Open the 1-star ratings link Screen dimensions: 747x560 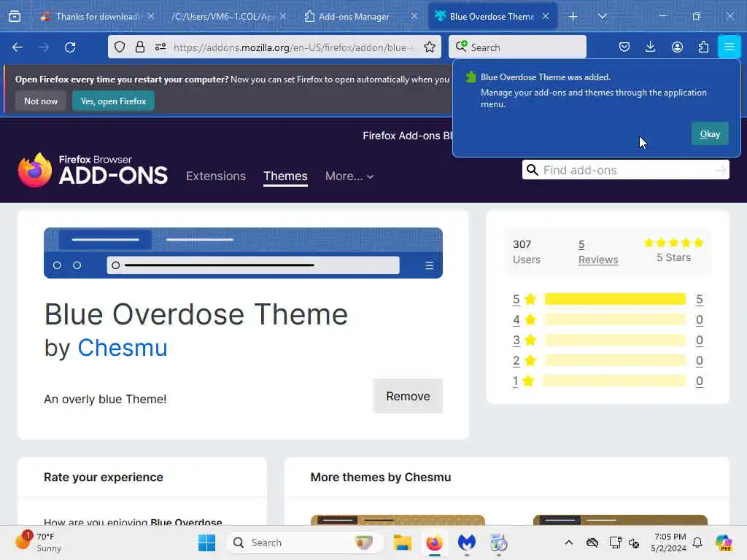[516, 381]
